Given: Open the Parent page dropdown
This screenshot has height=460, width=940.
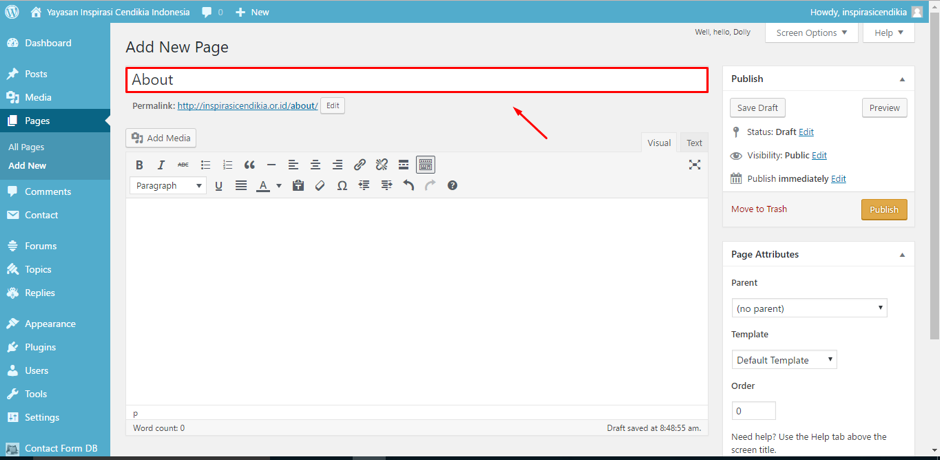Looking at the screenshot, I should 809,308.
